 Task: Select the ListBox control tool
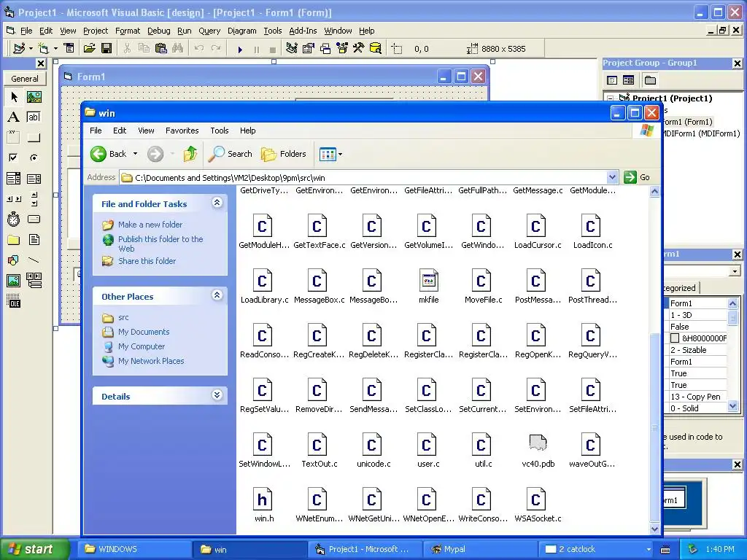coord(34,179)
